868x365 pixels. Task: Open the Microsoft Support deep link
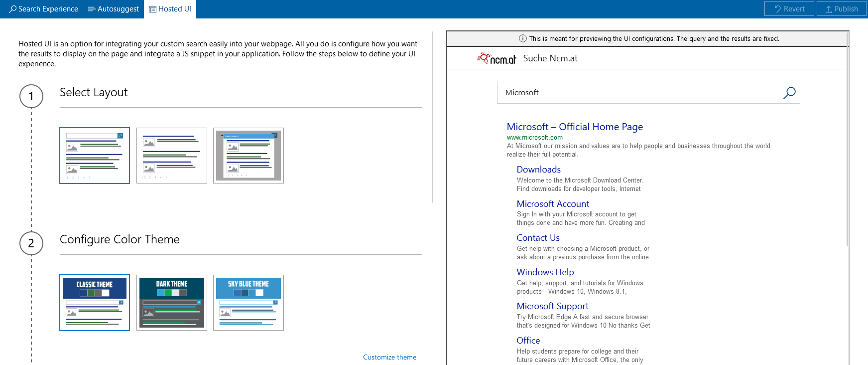[552, 306]
